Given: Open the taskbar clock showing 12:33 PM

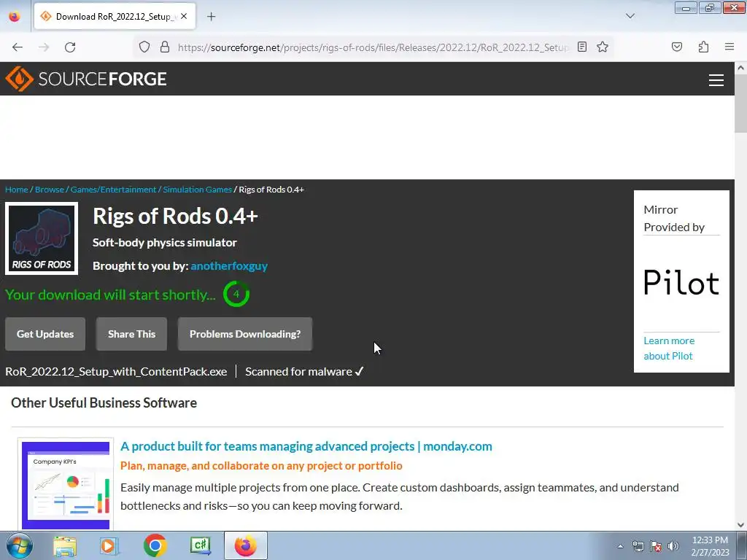Looking at the screenshot, I should [x=710, y=546].
